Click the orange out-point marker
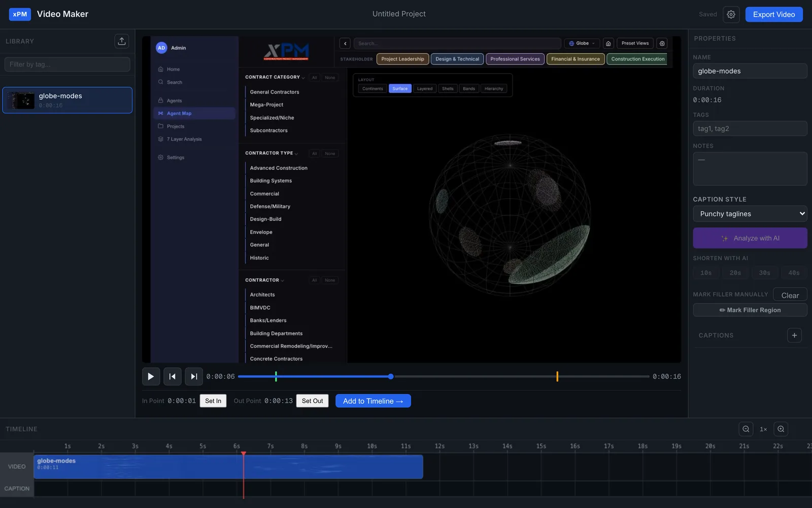812x508 pixels. click(557, 376)
